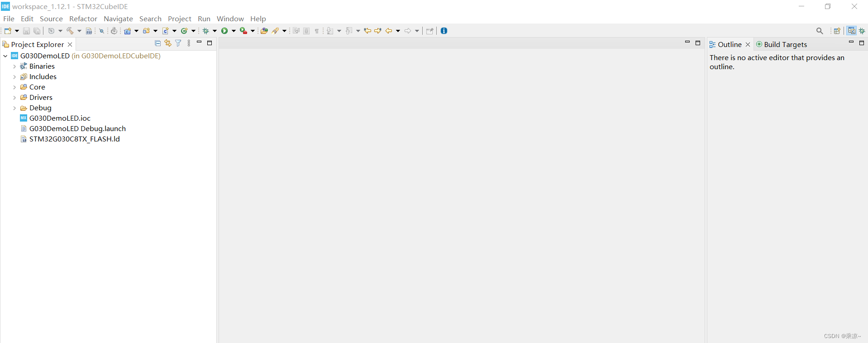Switch to the C/C++ perspective icon
The height and width of the screenshot is (343, 868).
[852, 31]
